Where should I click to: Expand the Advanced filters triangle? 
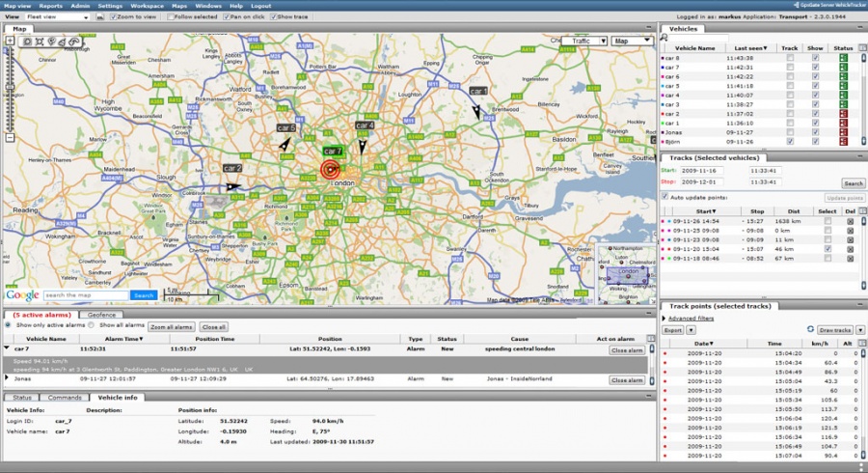(664, 319)
